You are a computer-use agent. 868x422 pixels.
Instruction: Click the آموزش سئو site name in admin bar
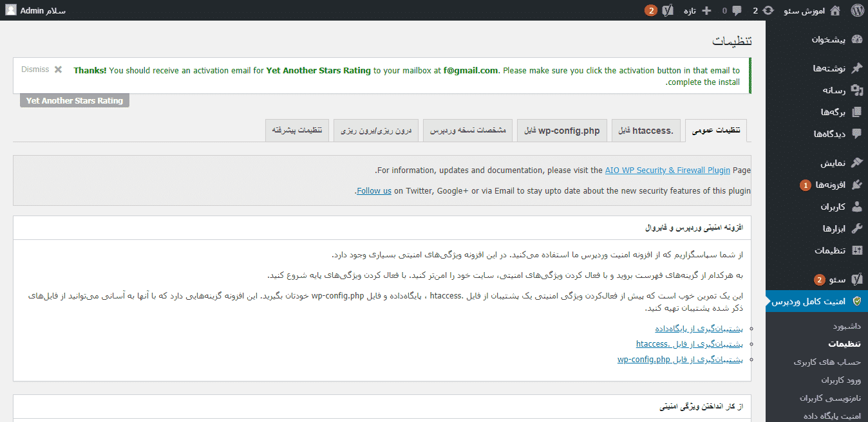[x=804, y=10]
